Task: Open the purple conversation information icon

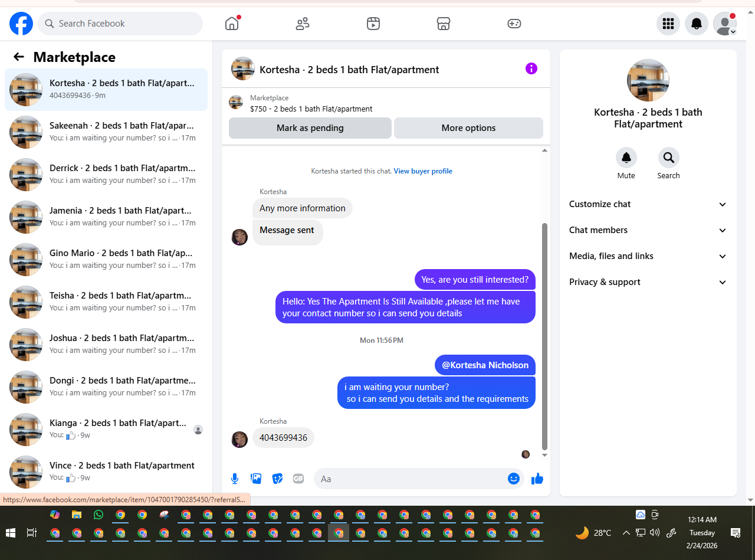Action: coord(531,68)
